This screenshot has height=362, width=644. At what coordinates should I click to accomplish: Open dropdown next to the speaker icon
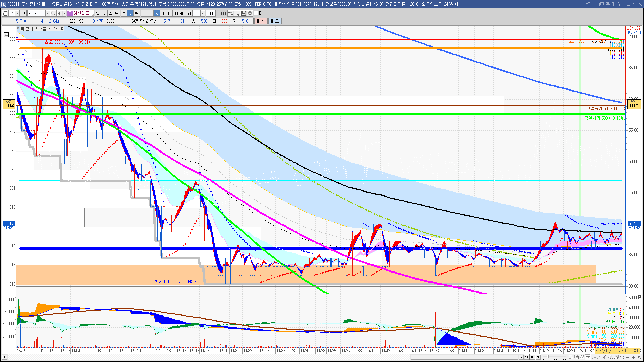coord(64,13)
